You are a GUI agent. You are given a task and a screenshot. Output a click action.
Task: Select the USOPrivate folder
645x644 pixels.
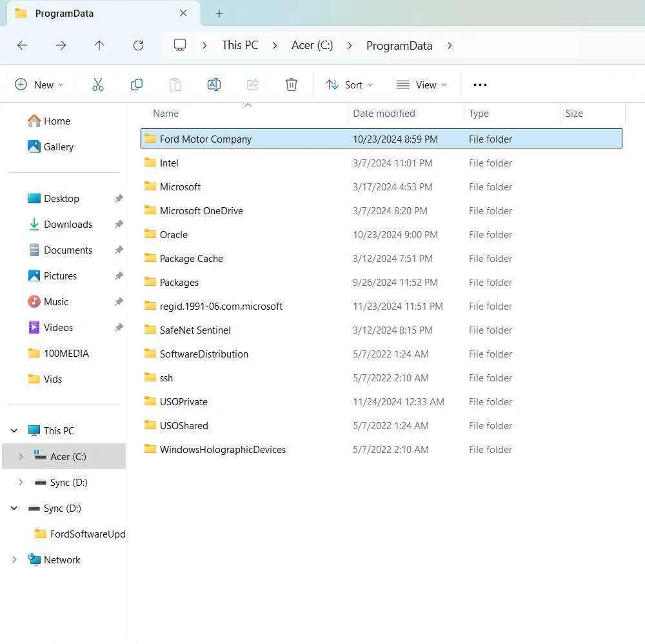pyautogui.click(x=381, y=401)
